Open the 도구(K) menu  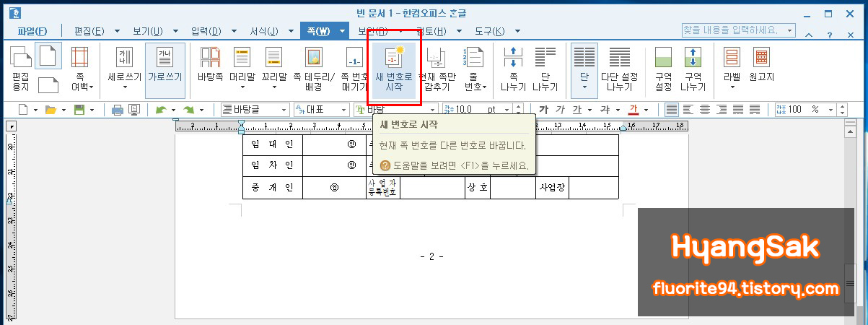point(488,31)
